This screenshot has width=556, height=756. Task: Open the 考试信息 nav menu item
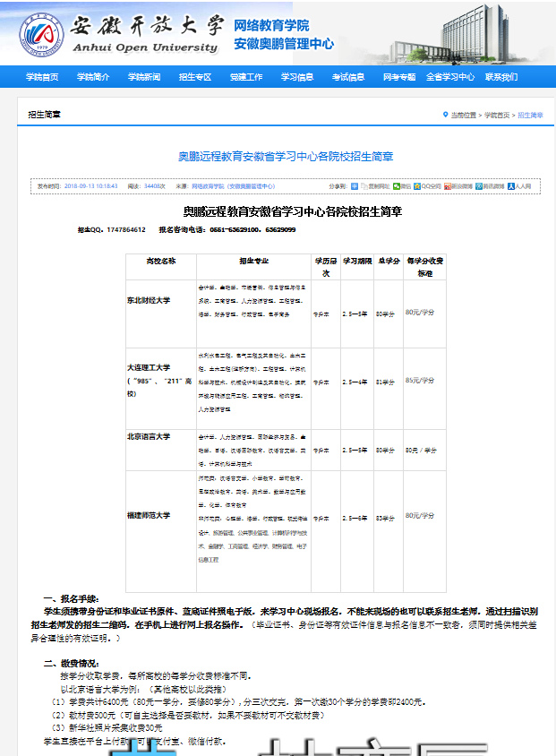[348, 77]
